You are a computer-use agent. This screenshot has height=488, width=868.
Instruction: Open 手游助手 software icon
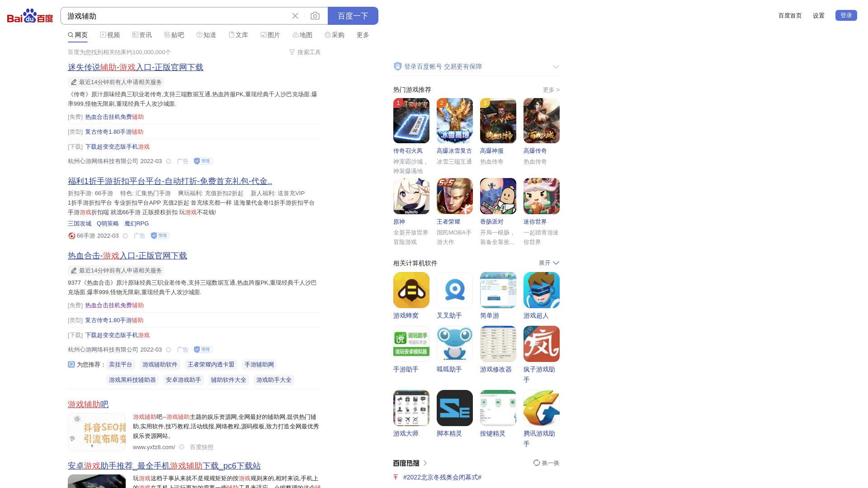point(411,344)
